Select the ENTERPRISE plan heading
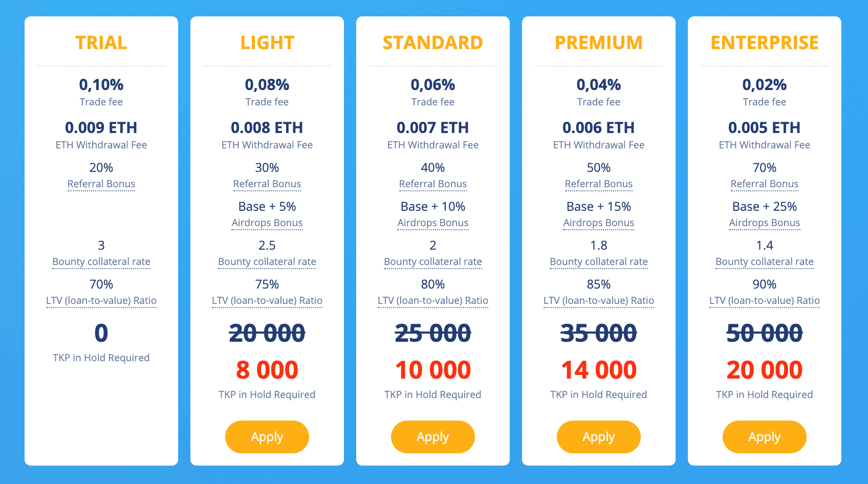The image size is (868, 484). click(765, 42)
